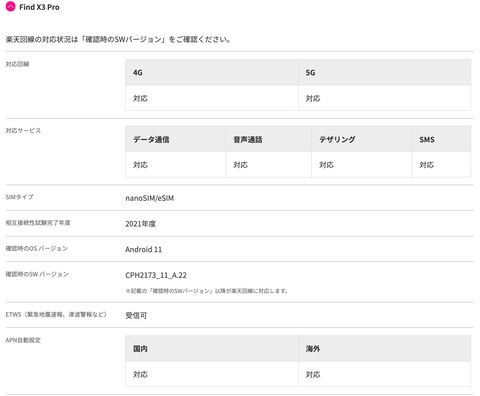The image size is (480, 396).
Task: Click the 対応 cell under 4G
Action: [x=212, y=98]
